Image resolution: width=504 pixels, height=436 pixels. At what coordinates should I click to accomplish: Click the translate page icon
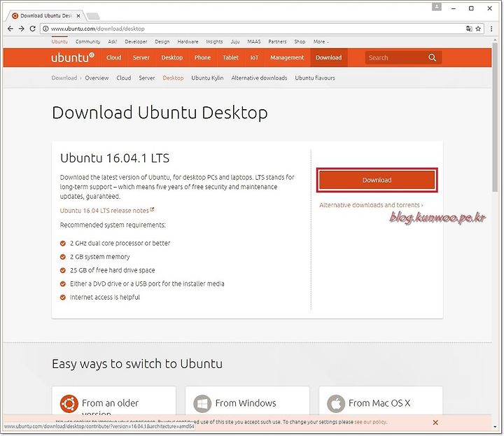pyautogui.click(x=469, y=29)
